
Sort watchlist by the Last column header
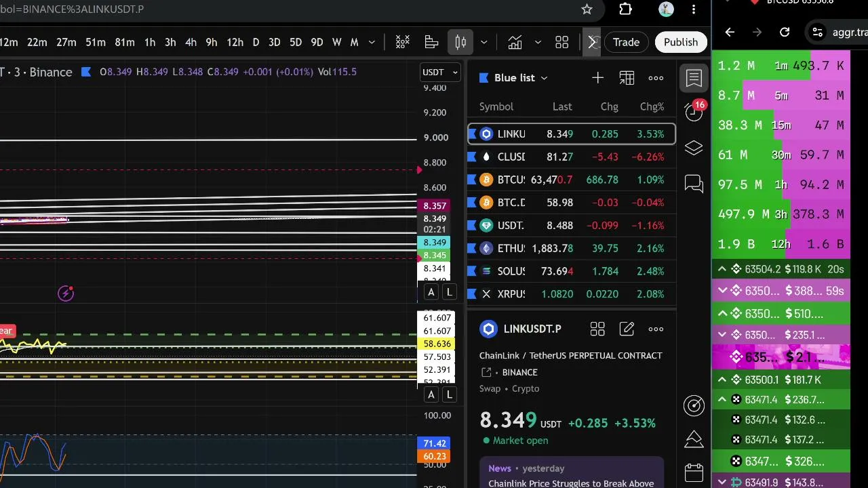(562, 106)
